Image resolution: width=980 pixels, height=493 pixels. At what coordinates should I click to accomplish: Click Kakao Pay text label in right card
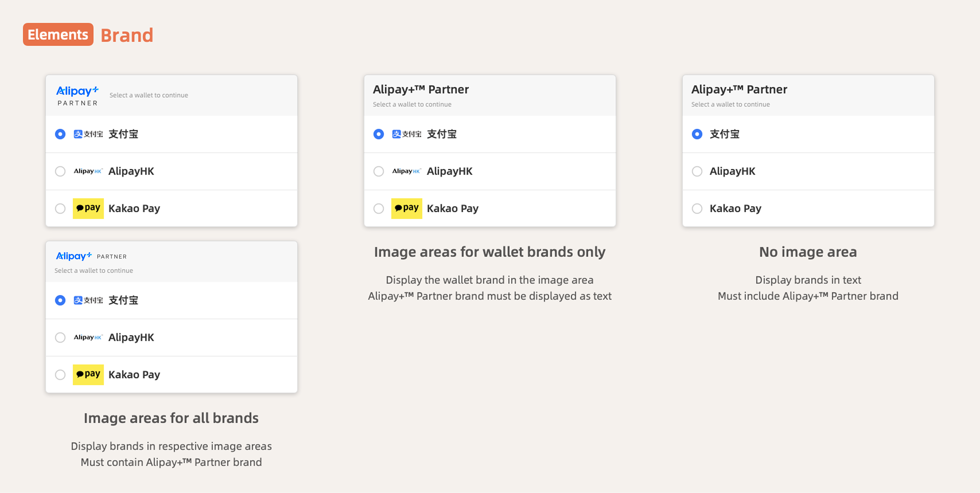(735, 208)
